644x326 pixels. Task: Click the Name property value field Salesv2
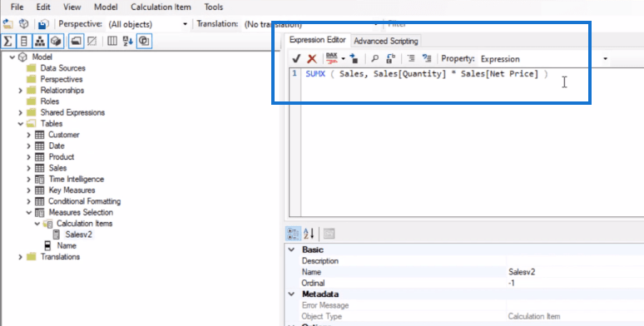(x=575, y=272)
